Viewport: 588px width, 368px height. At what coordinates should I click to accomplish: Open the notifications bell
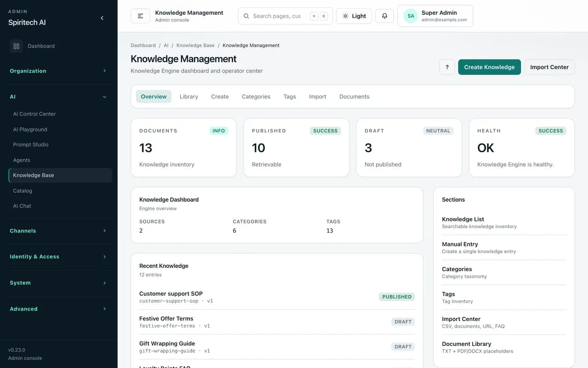[384, 16]
